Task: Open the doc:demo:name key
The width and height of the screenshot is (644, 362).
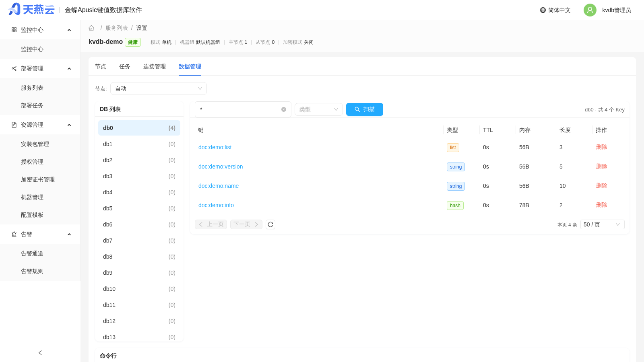Action: pos(219,186)
